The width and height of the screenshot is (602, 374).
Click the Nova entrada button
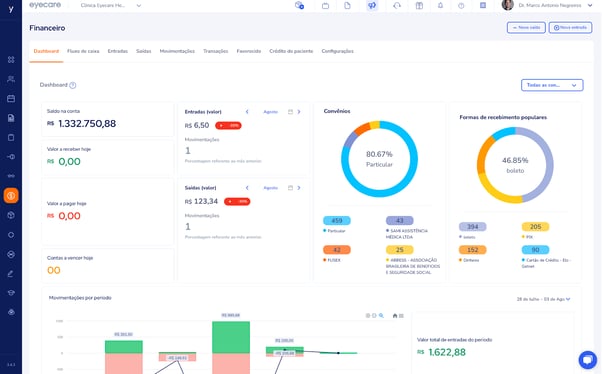click(x=570, y=28)
